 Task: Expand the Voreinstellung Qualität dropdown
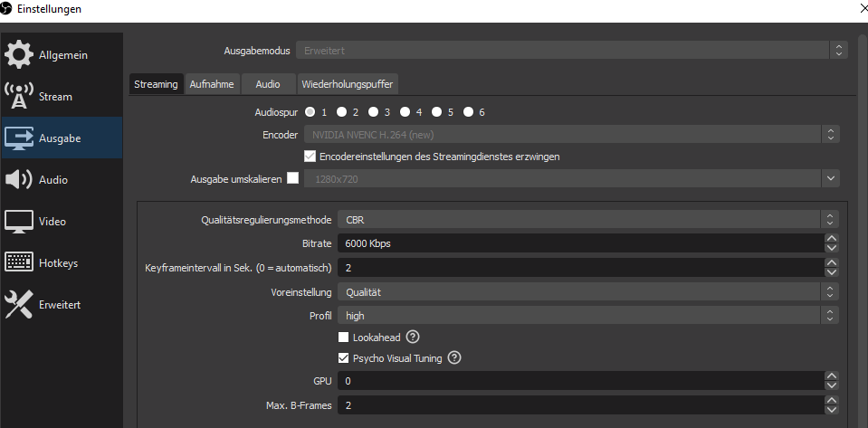[588, 292]
